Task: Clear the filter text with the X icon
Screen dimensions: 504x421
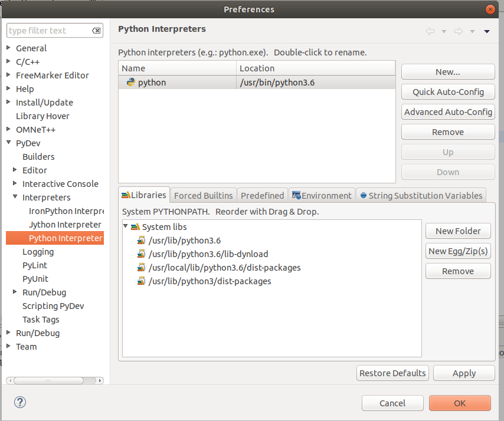Action: [96, 31]
